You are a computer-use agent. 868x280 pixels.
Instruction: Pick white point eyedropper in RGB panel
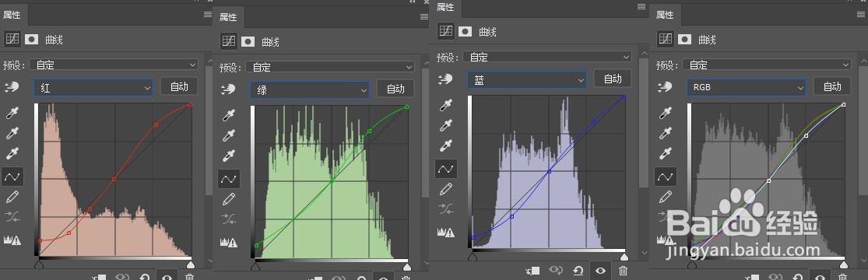point(666,153)
